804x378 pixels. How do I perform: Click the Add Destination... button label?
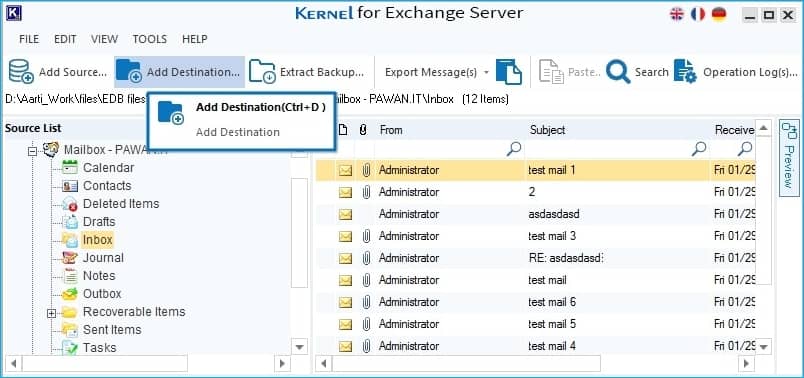click(193, 72)
